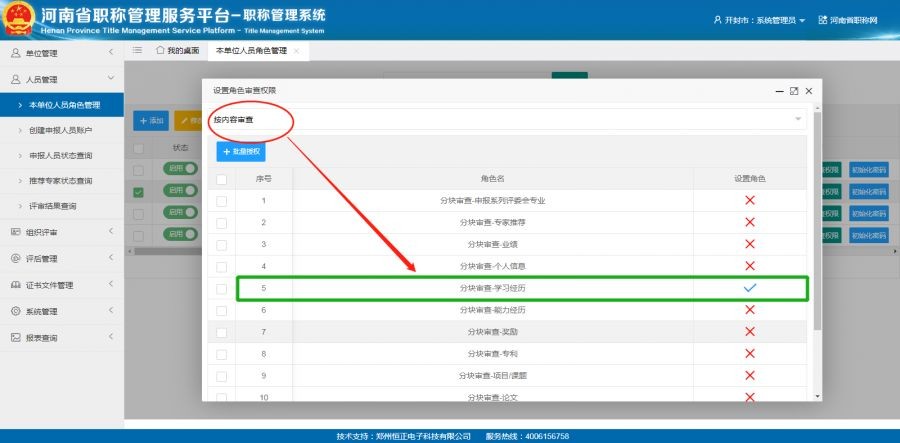Collapse the 人员管理 menu

pos(111,78)
